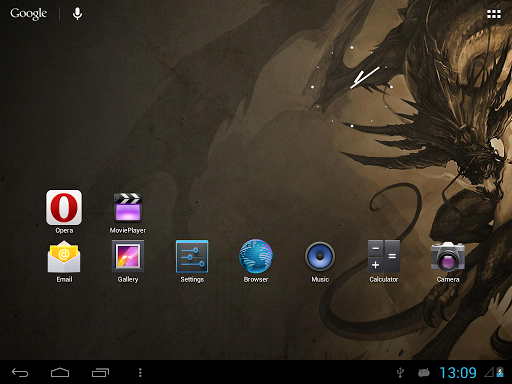Tap the 13:09 clock in status bar

tap(458, 373)
